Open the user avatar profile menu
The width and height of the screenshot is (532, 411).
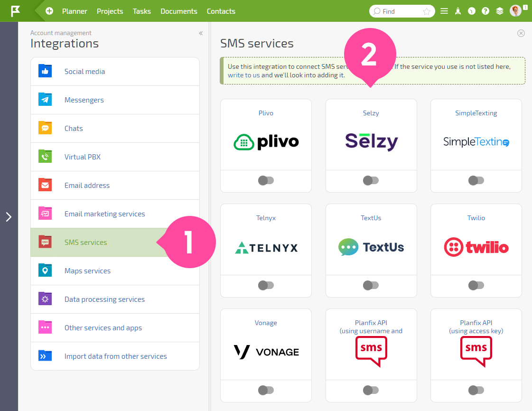(515, 11)
